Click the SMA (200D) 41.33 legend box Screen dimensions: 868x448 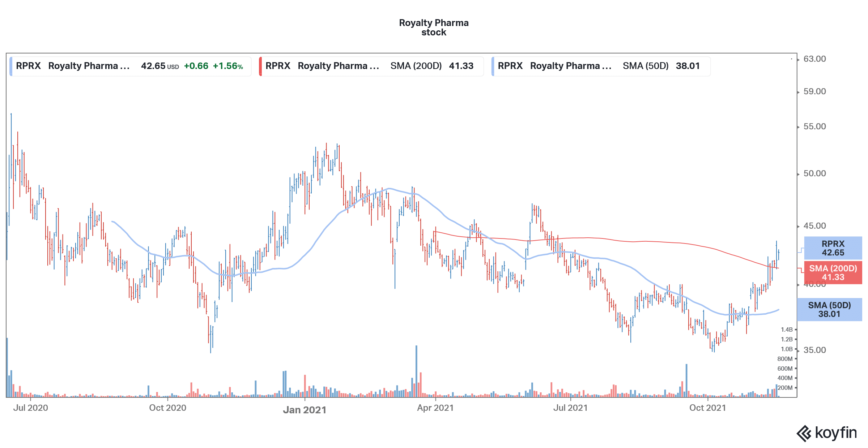pyautogui.click(x=371, y=66)
